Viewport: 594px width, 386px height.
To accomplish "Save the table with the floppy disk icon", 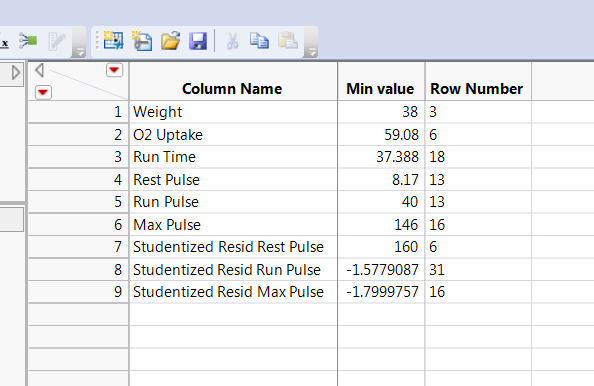I will point(198,41).
